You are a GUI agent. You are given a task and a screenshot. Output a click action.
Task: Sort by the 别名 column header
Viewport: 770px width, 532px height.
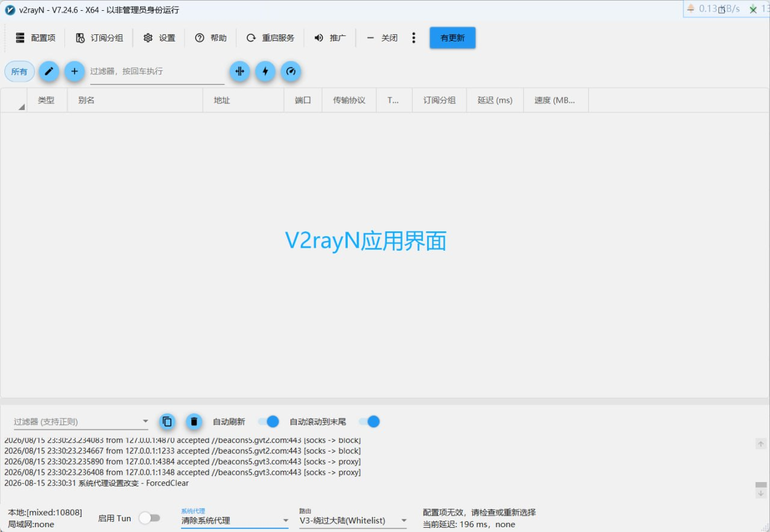click(x=135, y=100)
